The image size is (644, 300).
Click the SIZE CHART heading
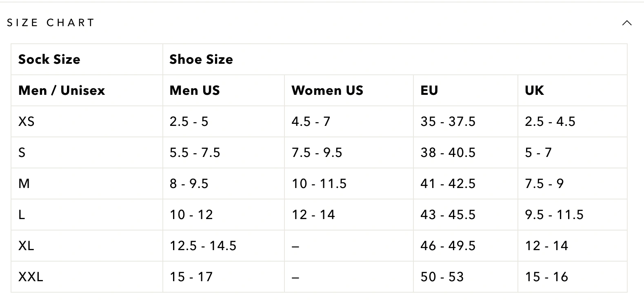(51, 22)
